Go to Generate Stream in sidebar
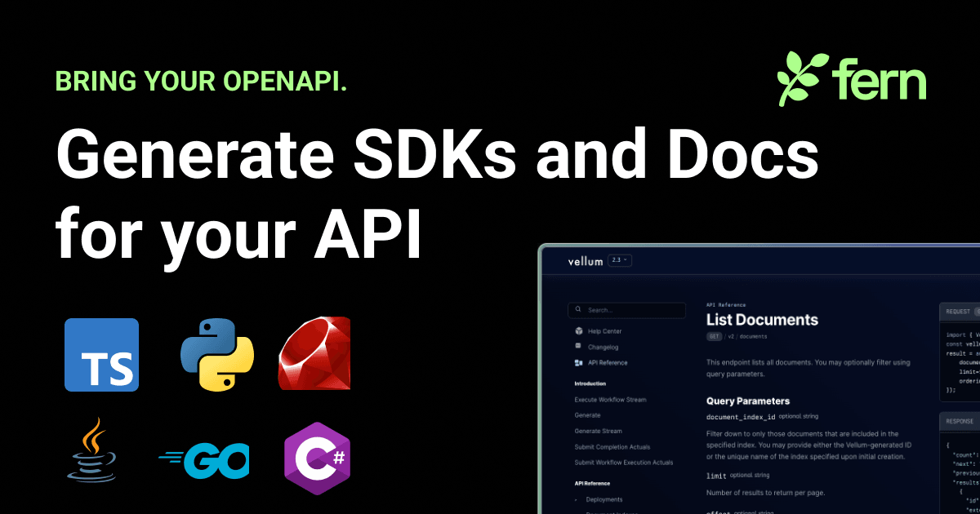This screenshot has width=980, height=514. (598, 431)
